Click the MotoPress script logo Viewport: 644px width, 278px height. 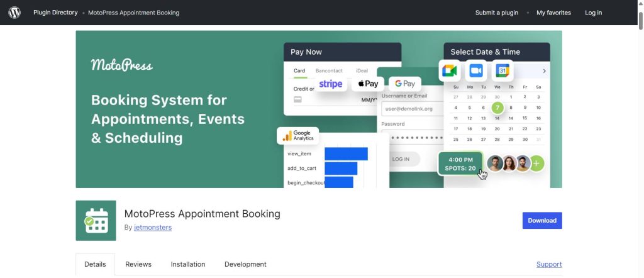[x=121, y=65]
